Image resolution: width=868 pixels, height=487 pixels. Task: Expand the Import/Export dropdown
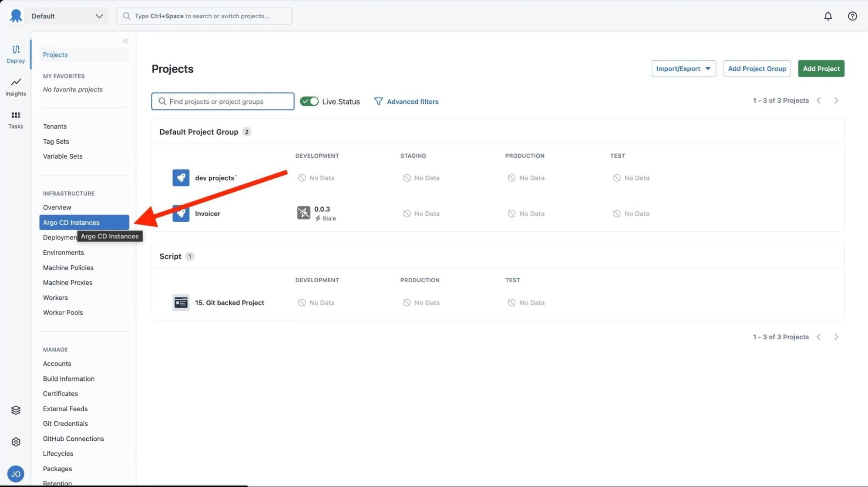(x=683, y=68)
